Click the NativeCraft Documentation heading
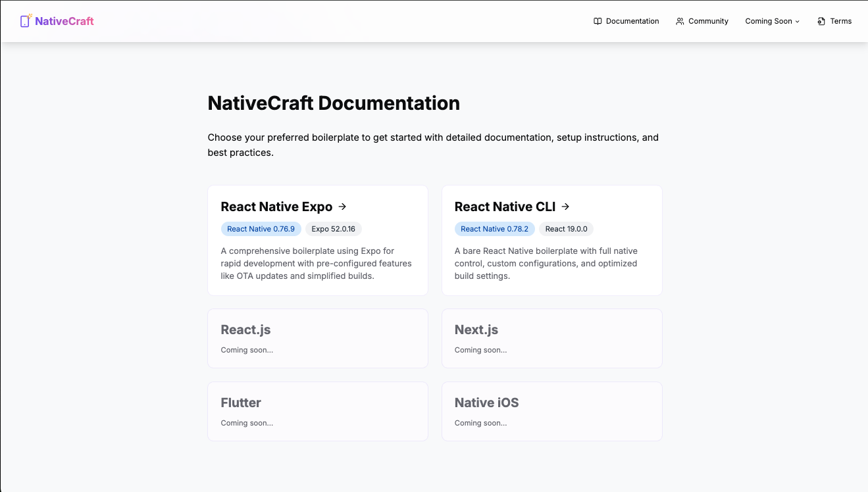Viewport: 868px width, 492px height. (334, 103)
